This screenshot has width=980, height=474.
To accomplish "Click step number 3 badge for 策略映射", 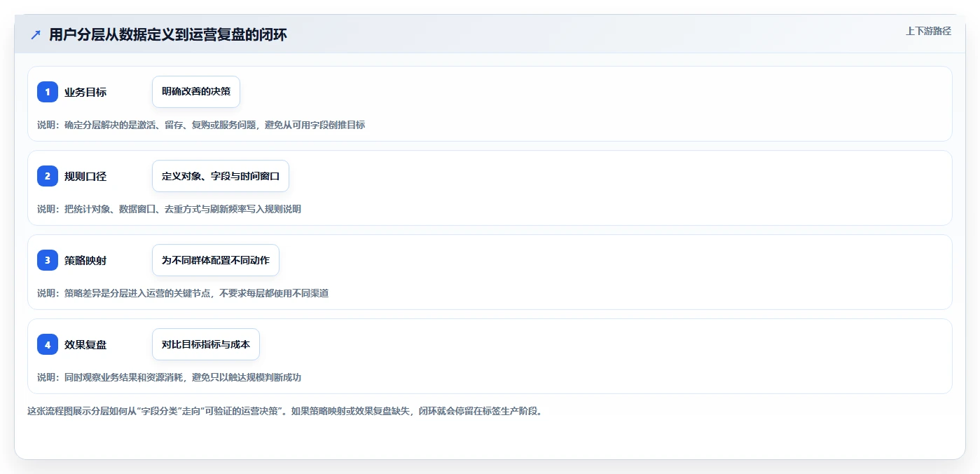I will point(48,260).
